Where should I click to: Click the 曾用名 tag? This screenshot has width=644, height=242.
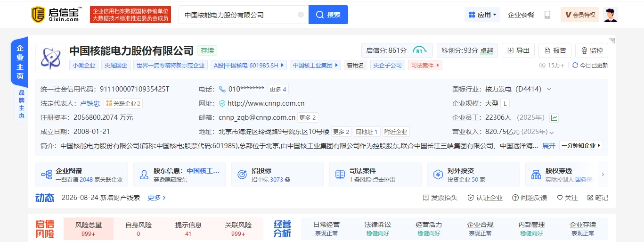355,66
